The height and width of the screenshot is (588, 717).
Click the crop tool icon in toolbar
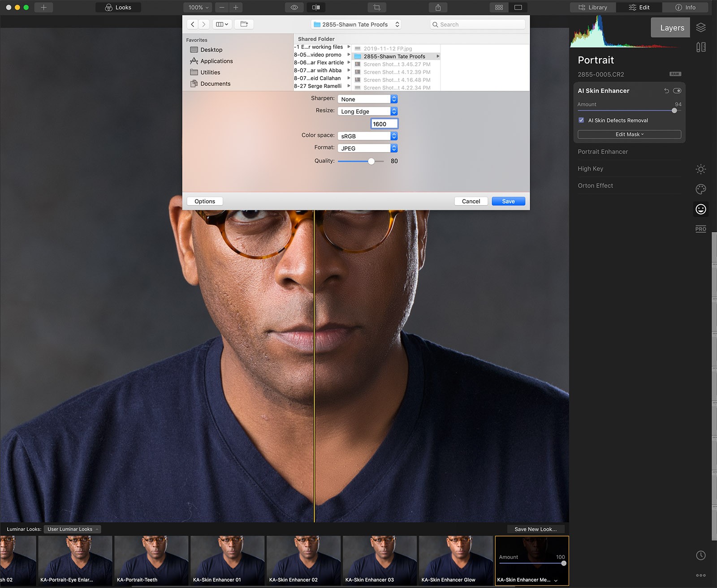point(376,8)
